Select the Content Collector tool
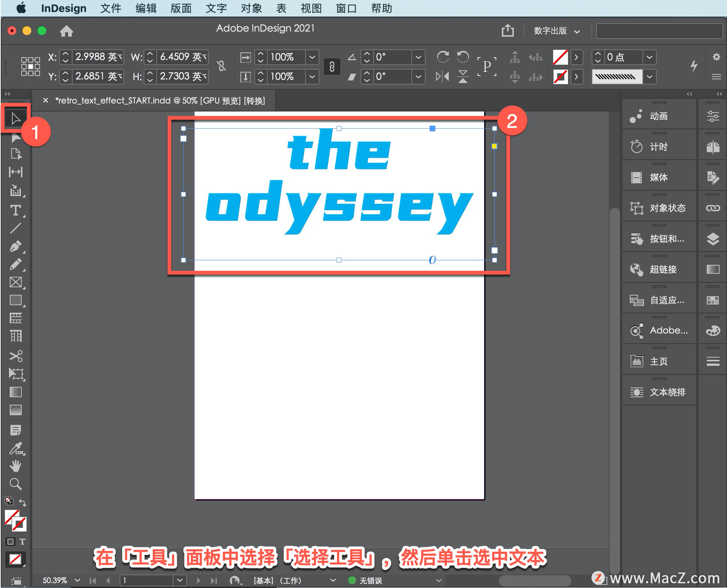 (x=16, y=190)
